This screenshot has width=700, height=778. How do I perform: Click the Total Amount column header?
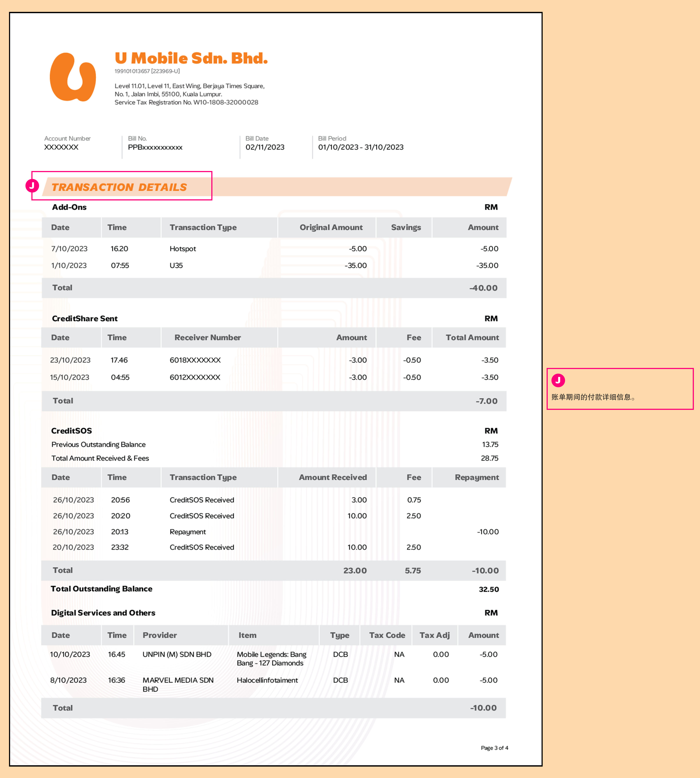point(472,337)
